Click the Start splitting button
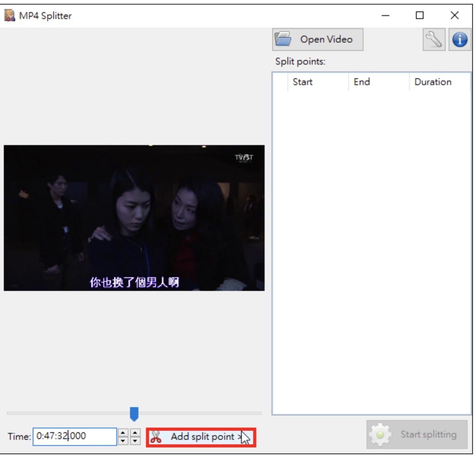476x455 pixels. (417, 434)
